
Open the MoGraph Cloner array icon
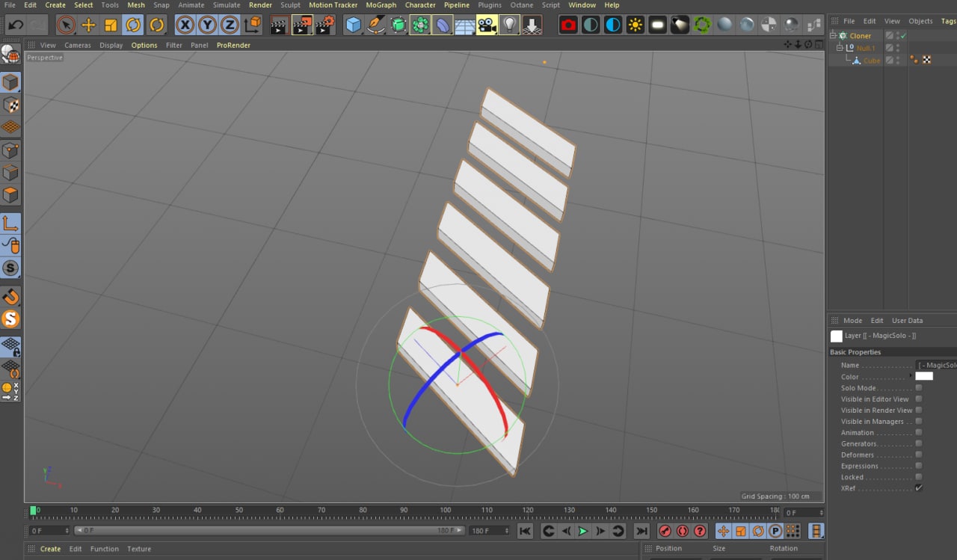[420, 25]
